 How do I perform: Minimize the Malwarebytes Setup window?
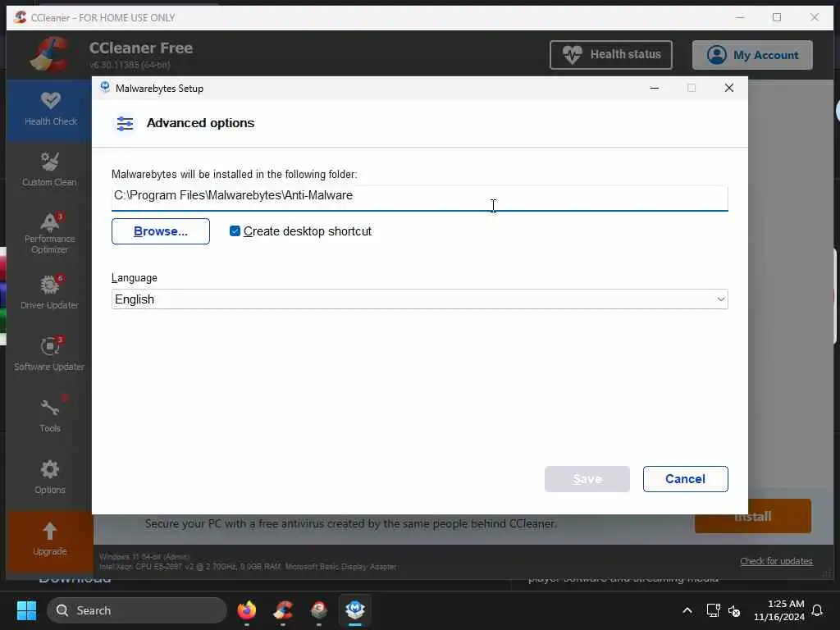[654, 88]
